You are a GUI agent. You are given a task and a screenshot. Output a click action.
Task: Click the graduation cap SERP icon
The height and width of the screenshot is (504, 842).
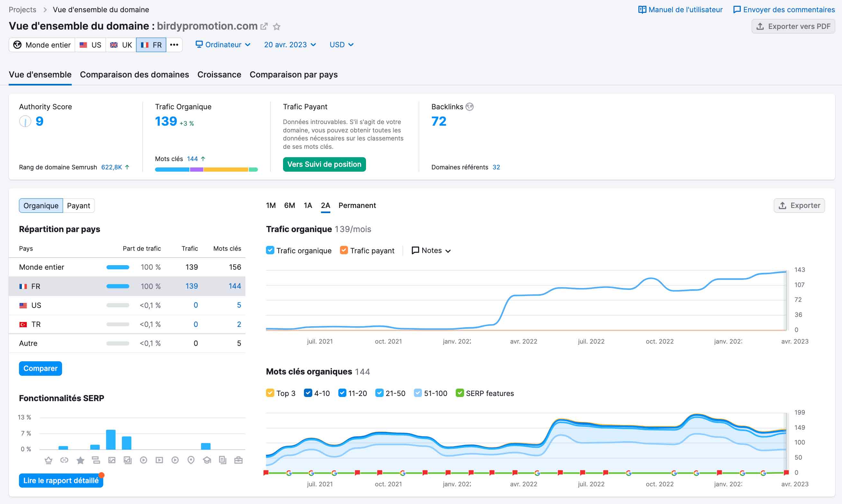(x=207, y=460)
